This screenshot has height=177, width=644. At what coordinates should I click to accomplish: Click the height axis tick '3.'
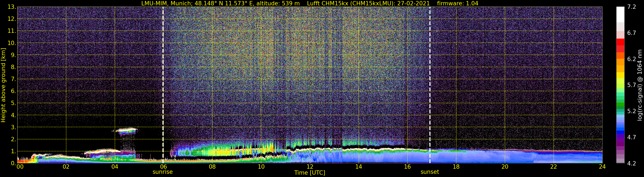point(13,127)
